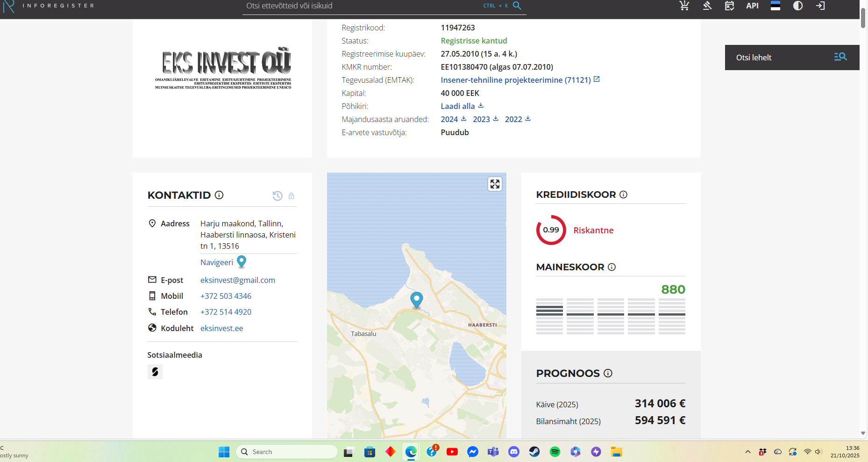Image resolution: width=868 pixels, height=462 pixels.
Task: Click the social media icon under Sotsiaalmeedia
Action: (x=155, y=372)
